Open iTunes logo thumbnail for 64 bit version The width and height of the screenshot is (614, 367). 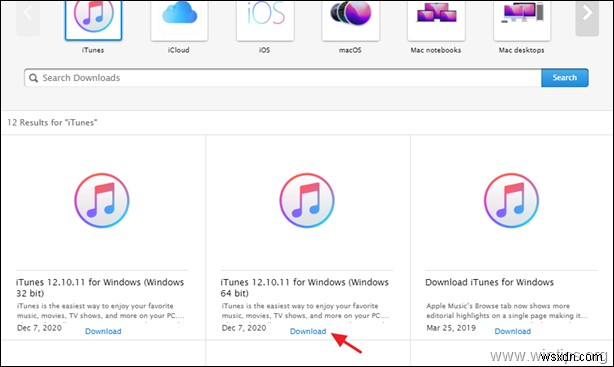coord(307,201)
